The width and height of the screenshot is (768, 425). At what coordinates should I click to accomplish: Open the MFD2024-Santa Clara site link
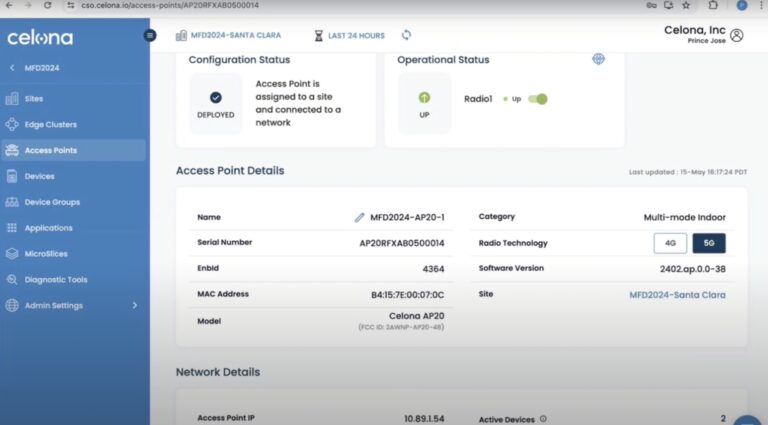pyautogui.click(x=677, y=295)
